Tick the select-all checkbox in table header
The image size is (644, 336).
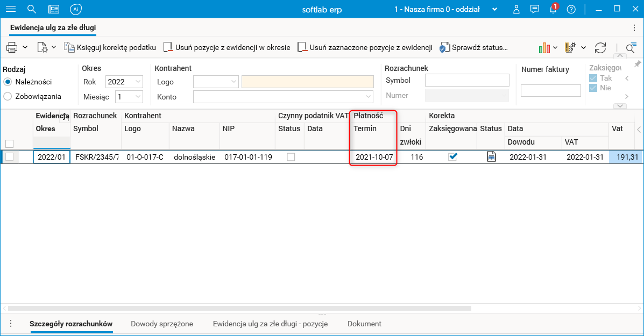click(10, 144)
